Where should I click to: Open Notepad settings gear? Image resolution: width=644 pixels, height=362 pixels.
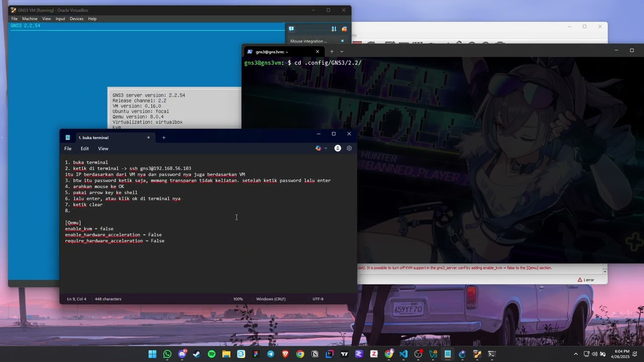pyautogui.click(x=349, y=148)
